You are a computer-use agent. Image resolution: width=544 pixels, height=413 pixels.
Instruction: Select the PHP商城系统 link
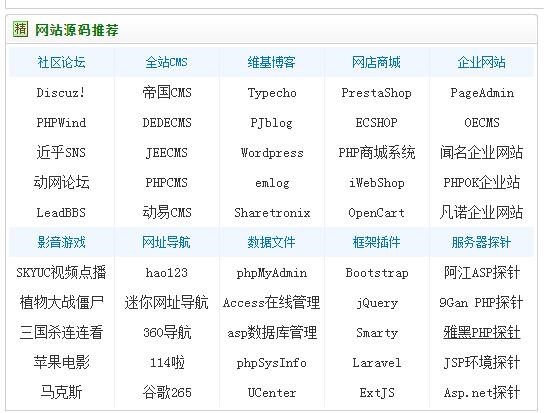coord(377,153)
